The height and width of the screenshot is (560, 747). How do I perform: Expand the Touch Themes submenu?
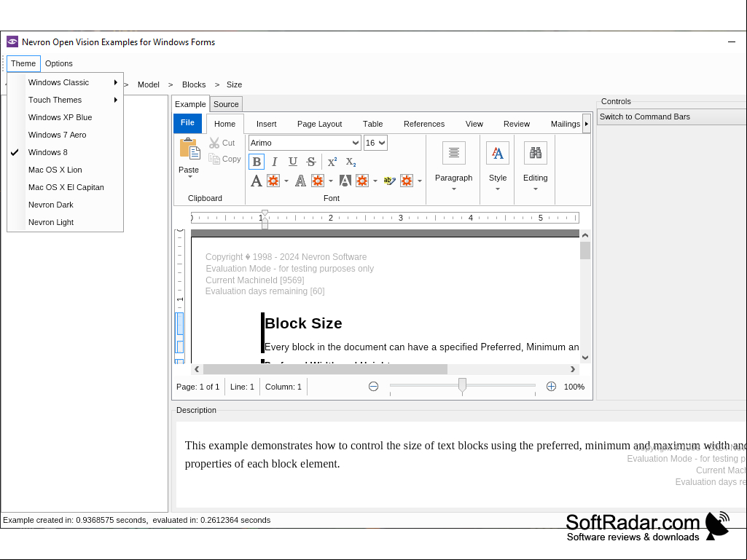[66, 100]
